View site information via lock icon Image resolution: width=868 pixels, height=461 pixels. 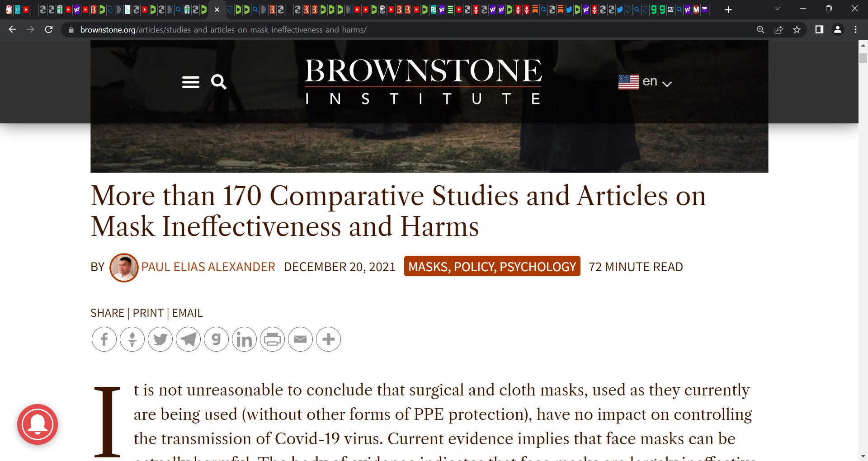pyautogui.click(x=71, y=30)
